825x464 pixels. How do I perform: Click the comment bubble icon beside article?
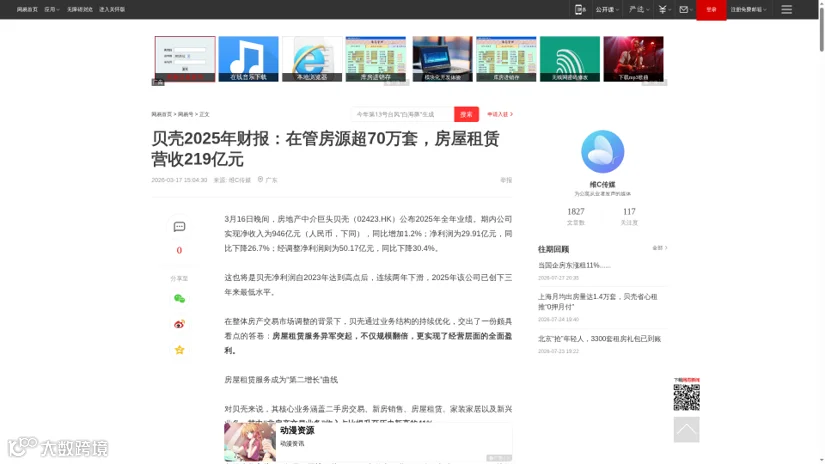tap(179, 227)
